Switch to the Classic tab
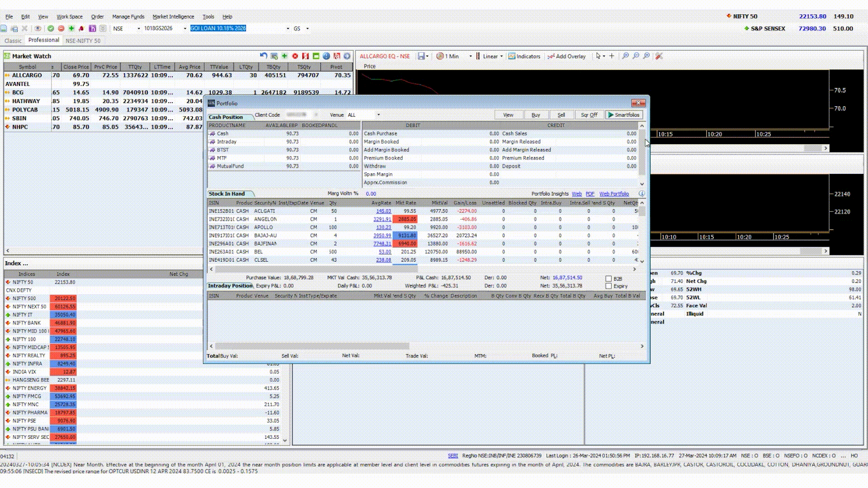Screen dimensions: 868x488 coord(13,41)
